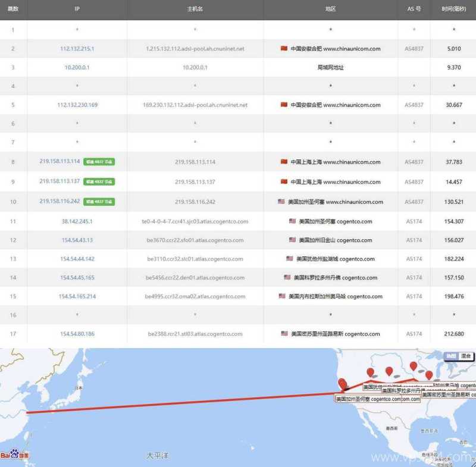Click the IP link 10.200.0.1

pyautogui.click(x=77, y=67)
